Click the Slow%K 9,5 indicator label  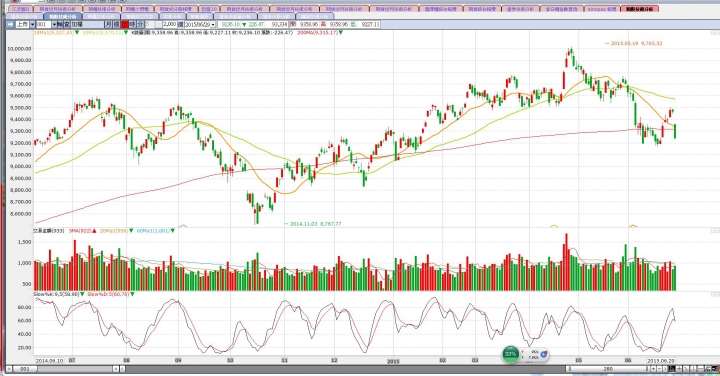[57, 294]
